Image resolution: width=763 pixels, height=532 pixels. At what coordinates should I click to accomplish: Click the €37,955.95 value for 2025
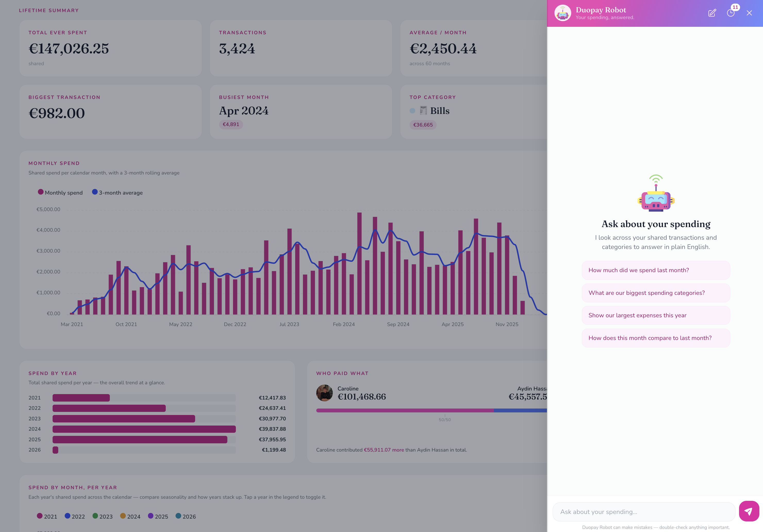pyautogui.click(x=272, y=439)
